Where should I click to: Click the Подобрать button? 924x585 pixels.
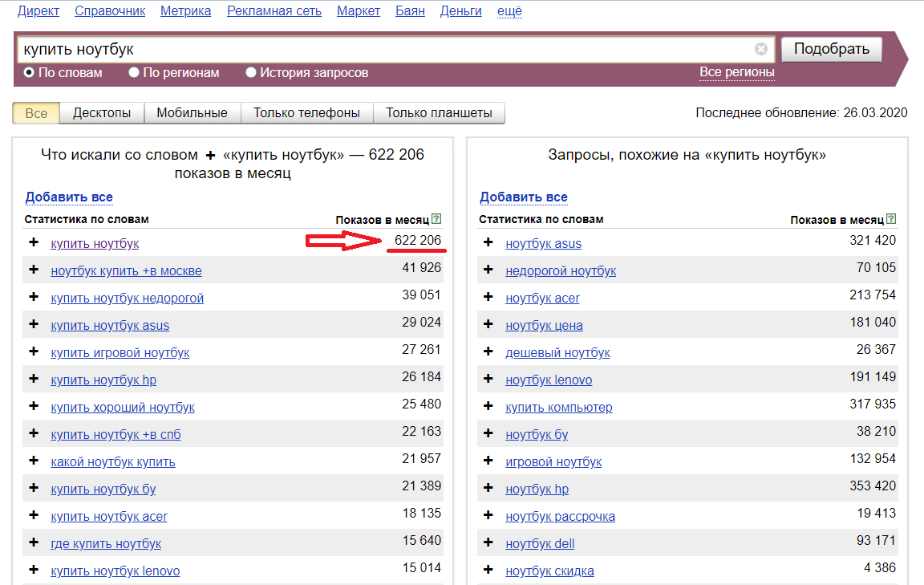tap(832, 49)
